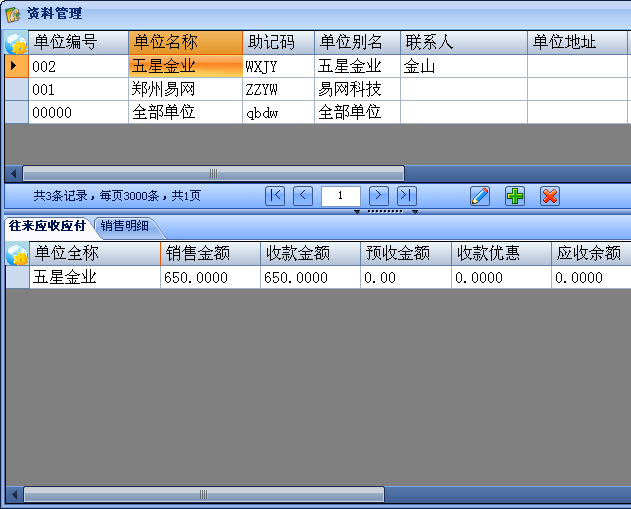Image resolution: width=631 pixels, height=509 pixels.
Task: Click the globe icon in upper grid header
Action: (16, 43)
